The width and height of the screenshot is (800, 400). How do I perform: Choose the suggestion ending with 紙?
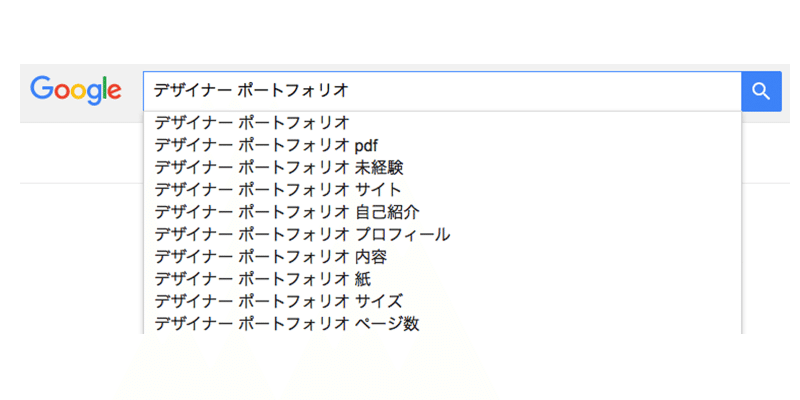[x=442, y=279]
